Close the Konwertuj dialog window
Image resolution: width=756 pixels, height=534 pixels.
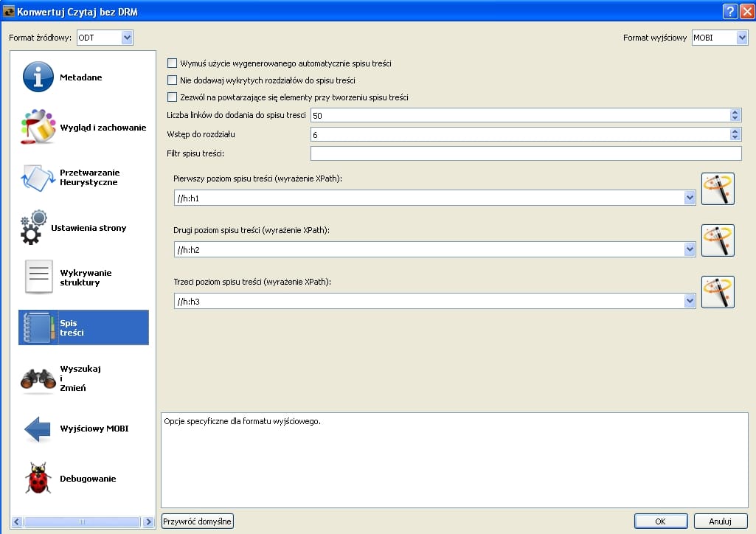(x=747, y=11)
